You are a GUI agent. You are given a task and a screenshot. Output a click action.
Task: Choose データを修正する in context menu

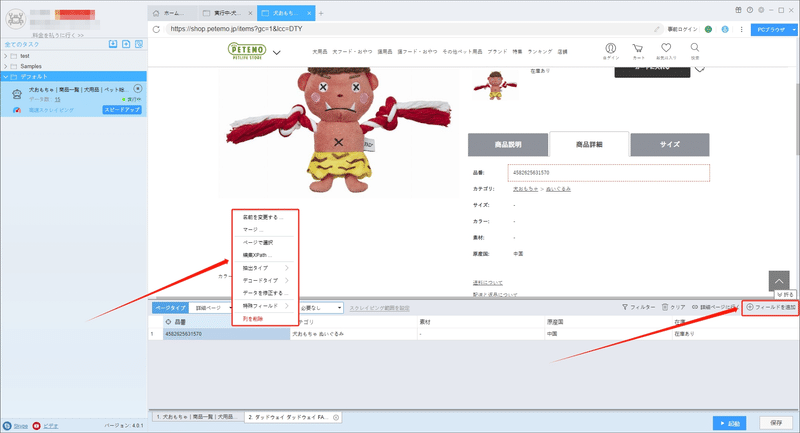click(264, 293)
